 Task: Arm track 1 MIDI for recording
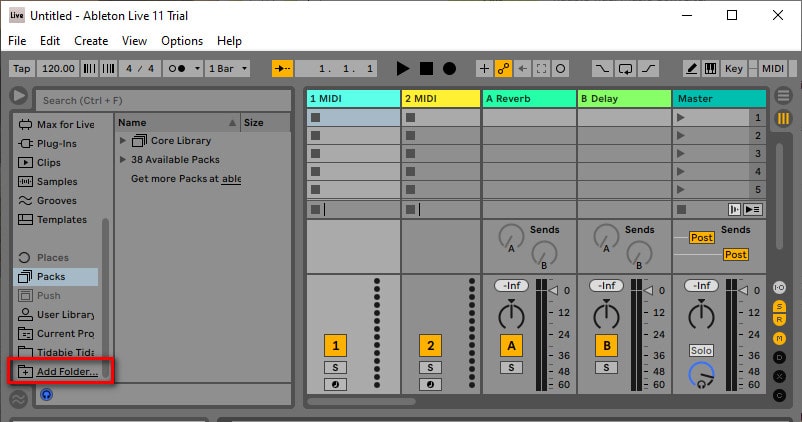pos(336,385)
